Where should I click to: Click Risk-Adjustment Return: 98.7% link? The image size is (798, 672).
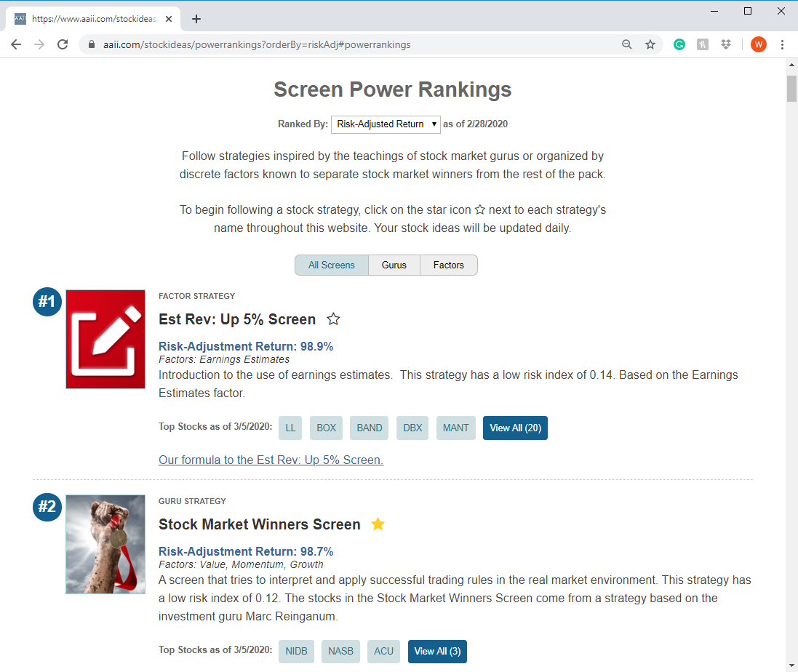click(246, 551)
